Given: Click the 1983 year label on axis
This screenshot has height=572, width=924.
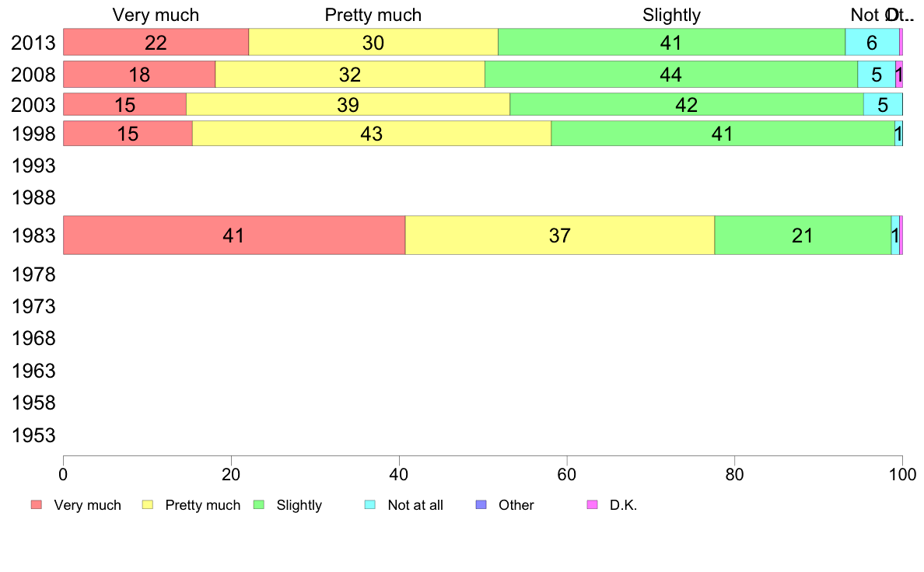Looking at the screenshot, I should 33,235.
